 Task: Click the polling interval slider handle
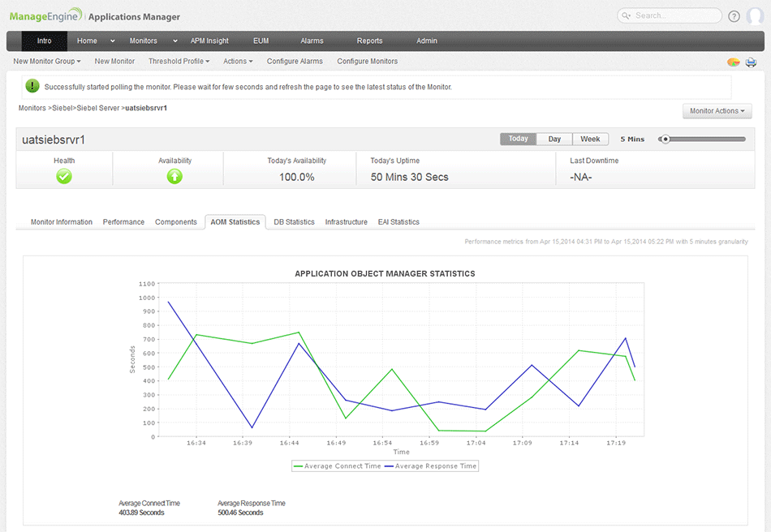tap(665, 139)
